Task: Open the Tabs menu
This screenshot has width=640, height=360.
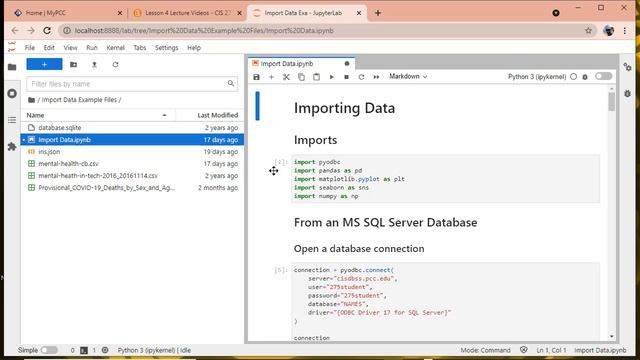Action: [x=140, y=48]
